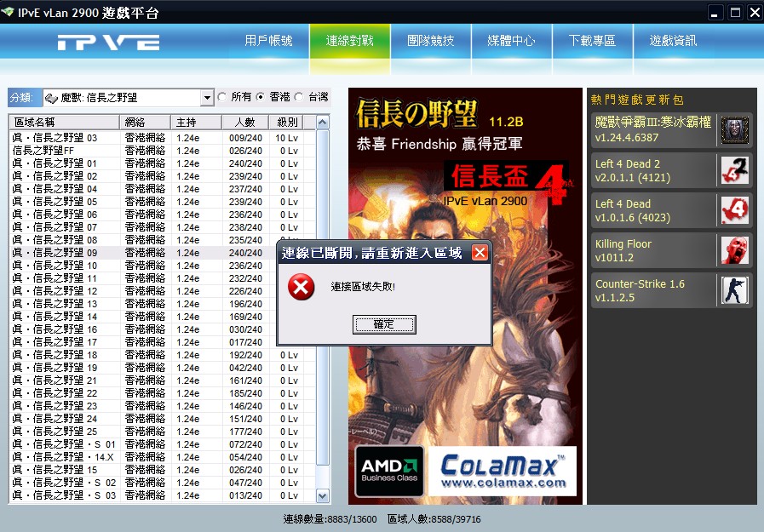
Task: Select room 真·信長之野望 01
Action: (x=163, y=163)
